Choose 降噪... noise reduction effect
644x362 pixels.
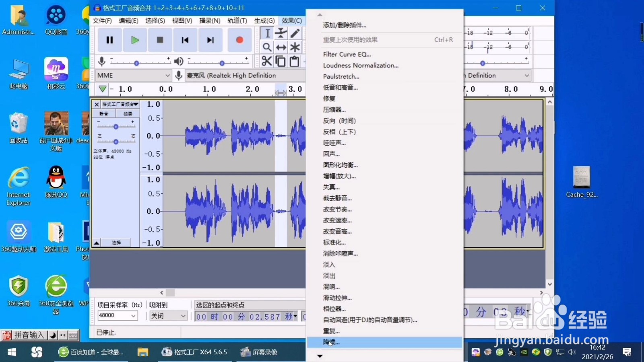(384, 342)
